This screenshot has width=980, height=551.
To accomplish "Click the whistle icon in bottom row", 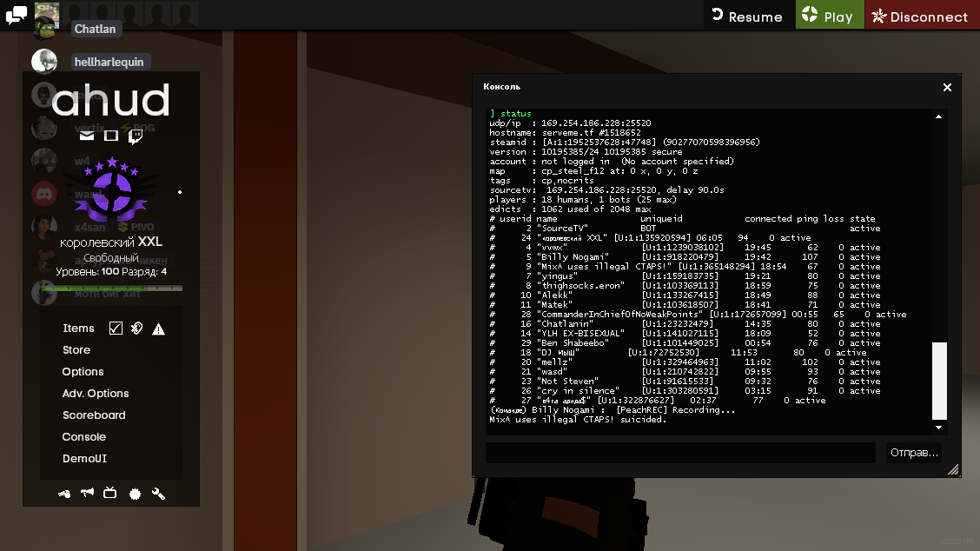I will point(64,494).
